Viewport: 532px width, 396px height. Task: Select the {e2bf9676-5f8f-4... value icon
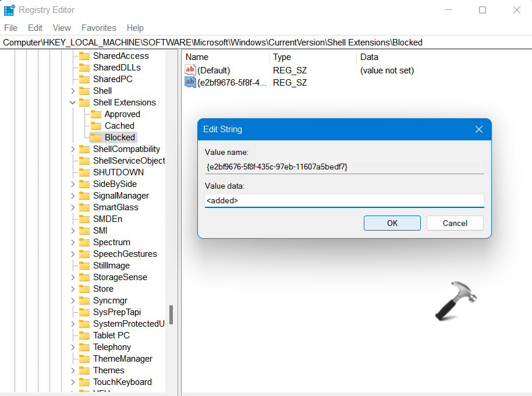(190, 83)
